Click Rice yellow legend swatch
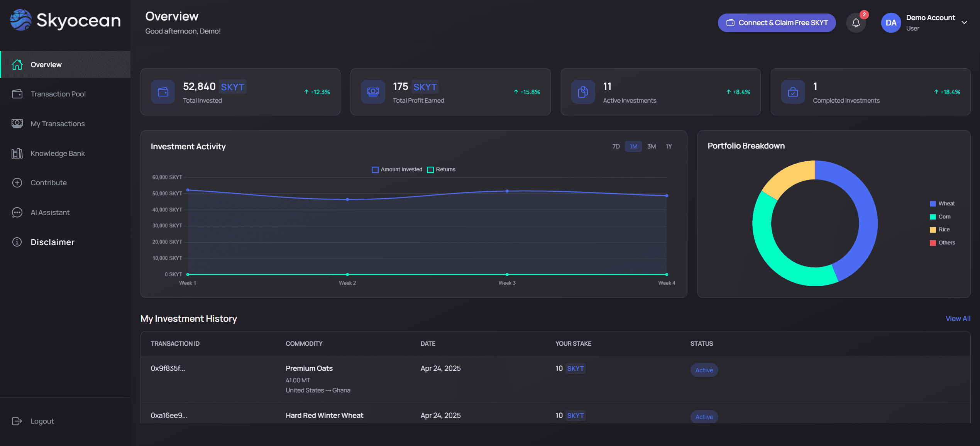 pos(933,230)
